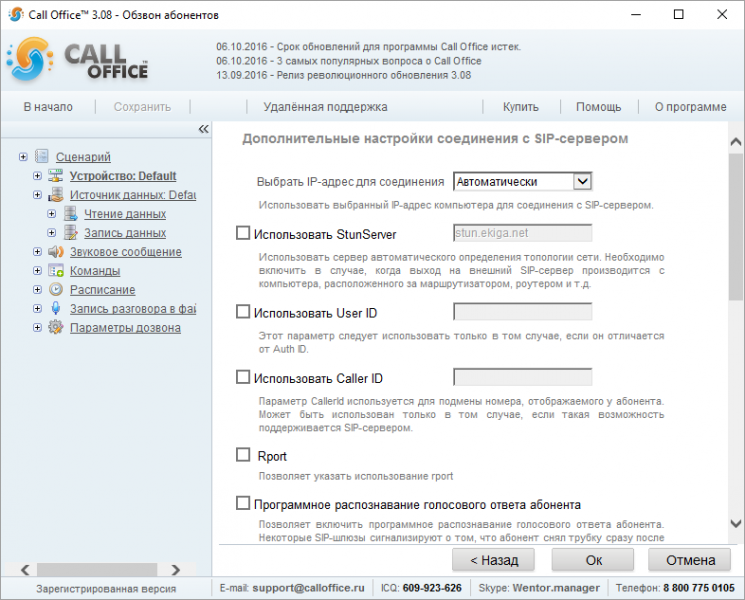Expand the Параметры дозвона node
This screenshot has width=745, height=600.
point(37,328)
